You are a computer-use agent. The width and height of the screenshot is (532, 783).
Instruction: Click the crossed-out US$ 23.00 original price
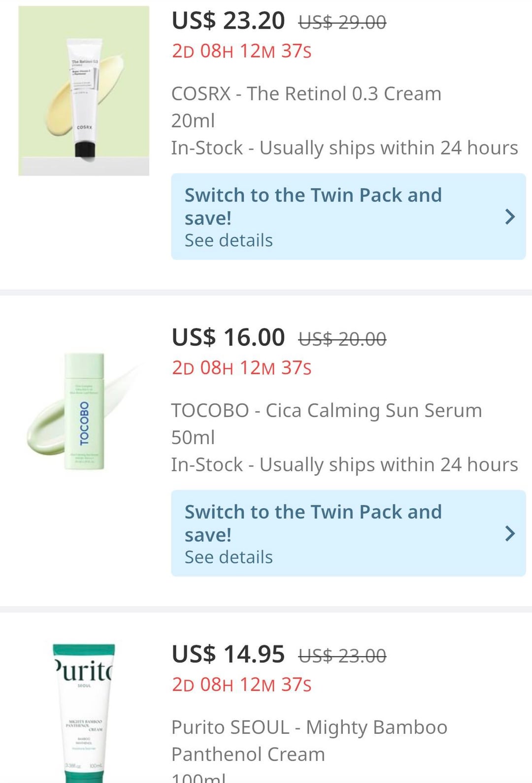[x=342, y=655]
